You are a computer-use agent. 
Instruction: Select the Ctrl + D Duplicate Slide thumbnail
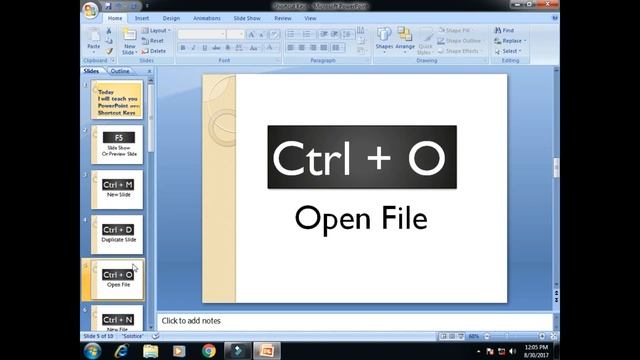(117, 234)
